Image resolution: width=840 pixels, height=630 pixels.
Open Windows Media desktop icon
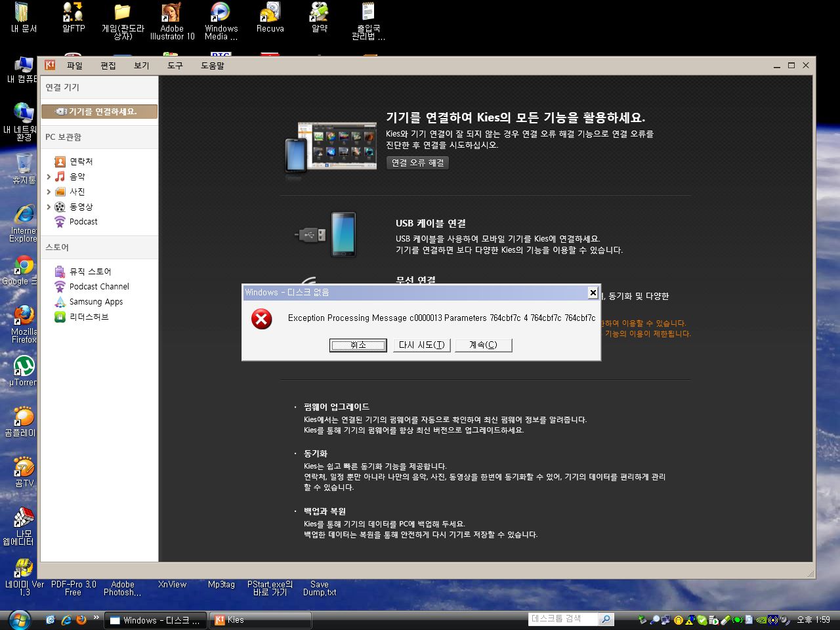[x=221, y=21]
